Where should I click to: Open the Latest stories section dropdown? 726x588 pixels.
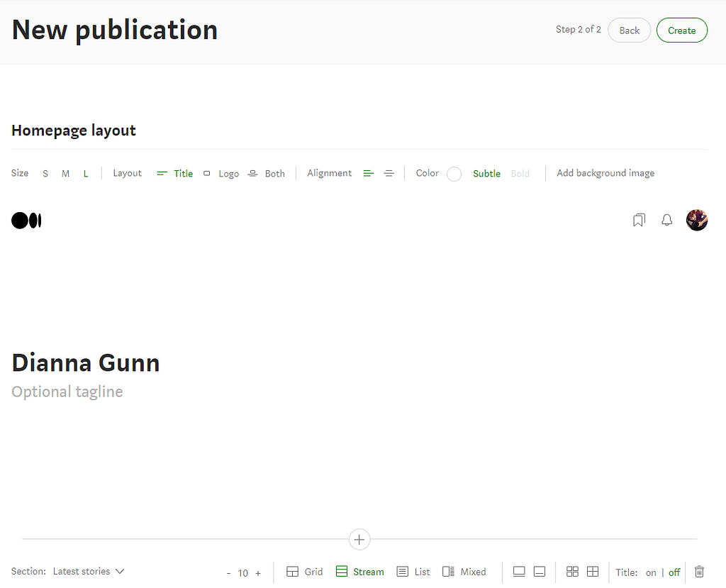[x=88, y=571]
